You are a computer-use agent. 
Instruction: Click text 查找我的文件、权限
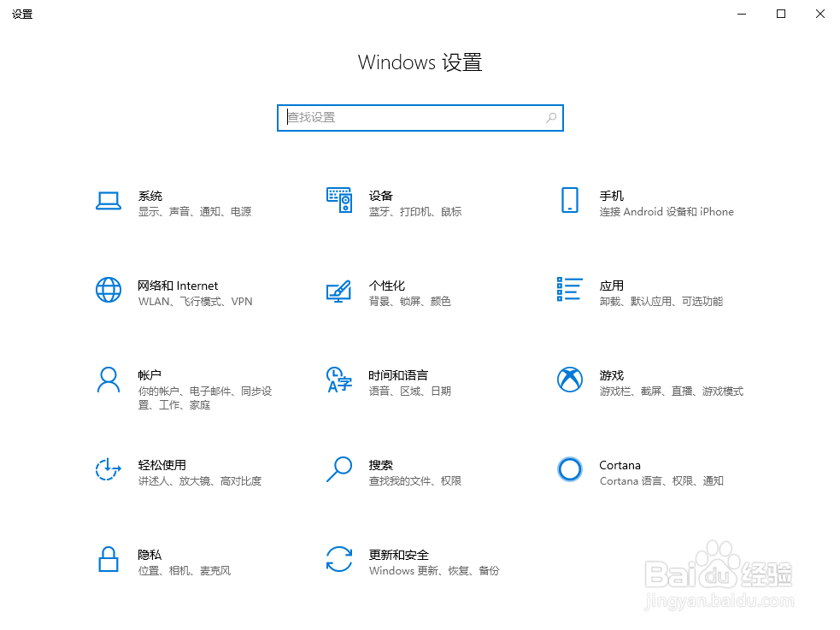coord(415,481)
